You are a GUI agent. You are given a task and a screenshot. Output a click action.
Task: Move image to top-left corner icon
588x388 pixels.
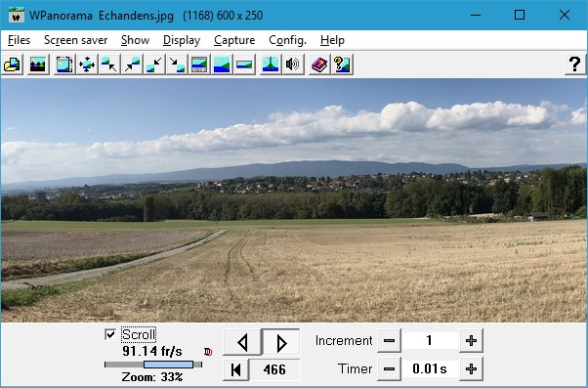(109, 65)
